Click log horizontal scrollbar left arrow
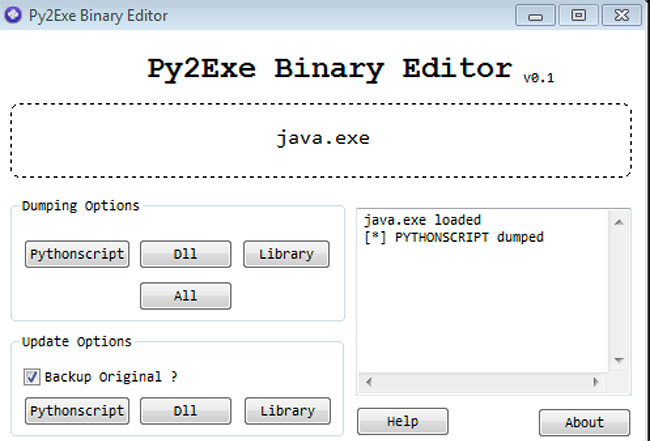 tap(369, 382)
